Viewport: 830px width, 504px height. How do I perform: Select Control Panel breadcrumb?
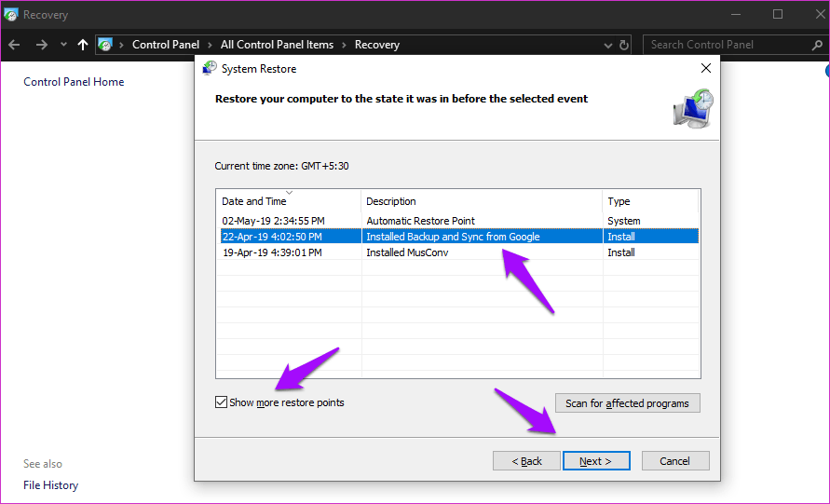[166, 45]
